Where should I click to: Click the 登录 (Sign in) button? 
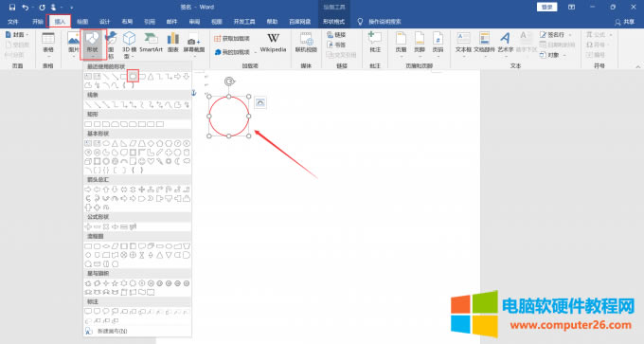(x=546, y=7)
